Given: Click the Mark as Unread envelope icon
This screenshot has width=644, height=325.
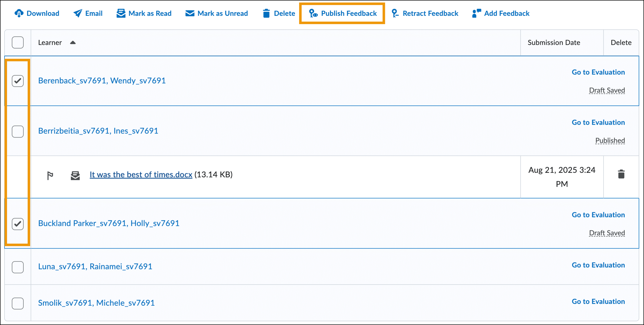Looking at the screenshot, I should (190, 13).
